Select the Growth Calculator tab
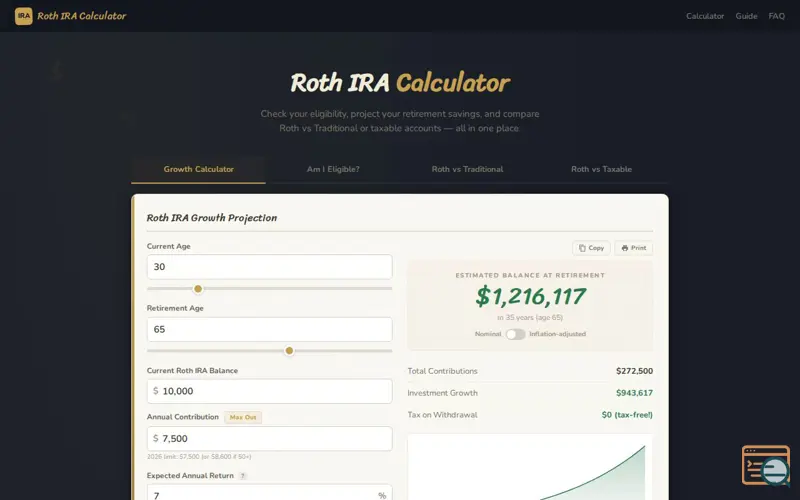The width and height of the screenshot is (800, 500). [198, 169]
